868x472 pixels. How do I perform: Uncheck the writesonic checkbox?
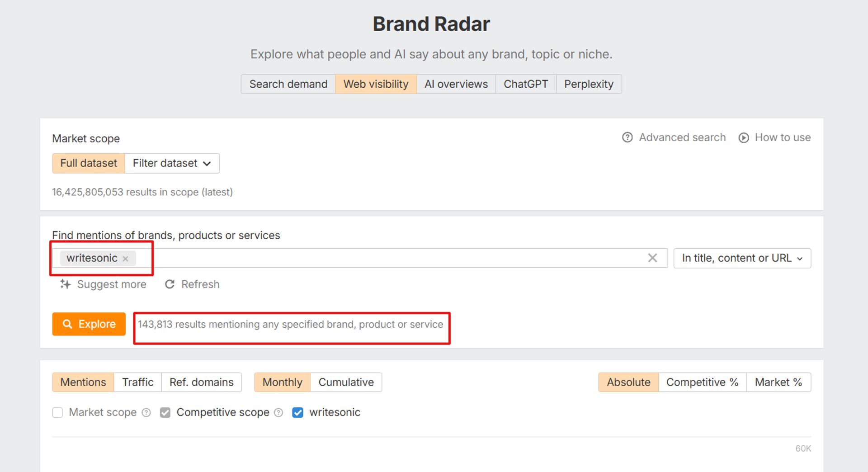(298, 412)
